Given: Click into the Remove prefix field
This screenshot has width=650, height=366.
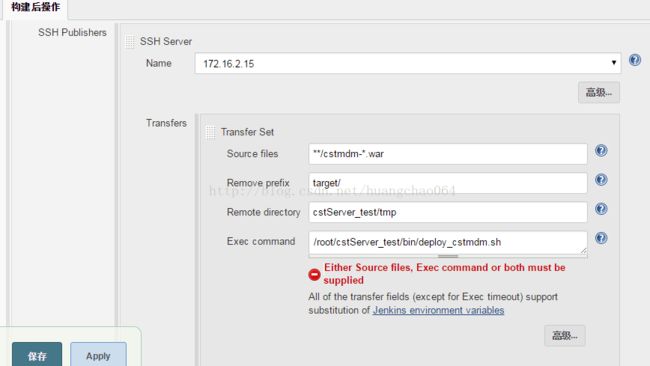Looking at the screenshot, I should pos(448,183).
